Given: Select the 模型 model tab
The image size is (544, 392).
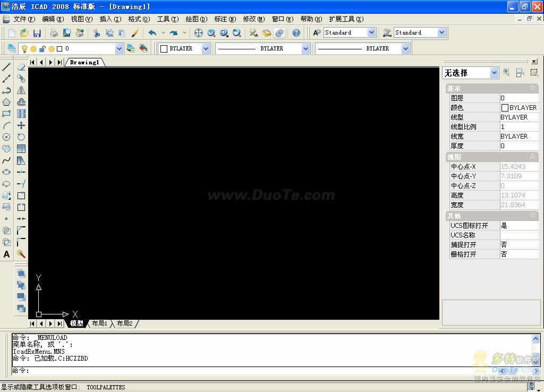Looking at the screenshot, I should [x=76, y=323].
